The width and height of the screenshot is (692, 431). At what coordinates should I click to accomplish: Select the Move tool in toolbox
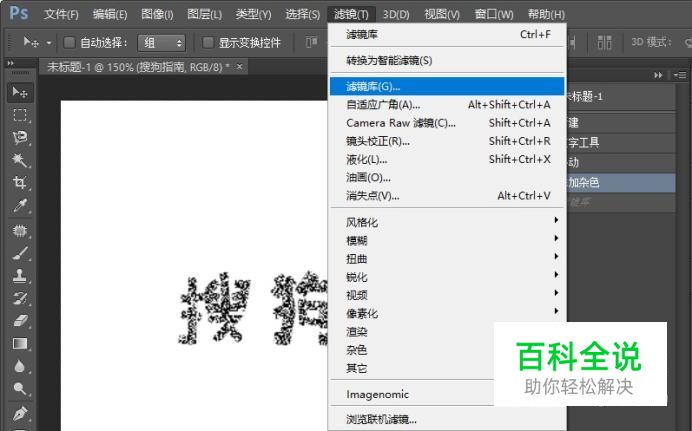[20, 92]
